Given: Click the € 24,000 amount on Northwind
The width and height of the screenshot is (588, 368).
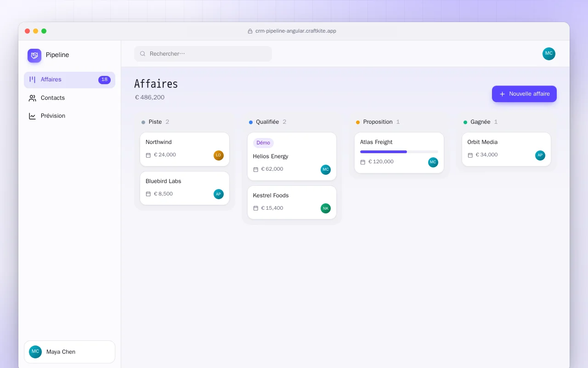Looking at the screenshot, I should click(x=165, y=155).
